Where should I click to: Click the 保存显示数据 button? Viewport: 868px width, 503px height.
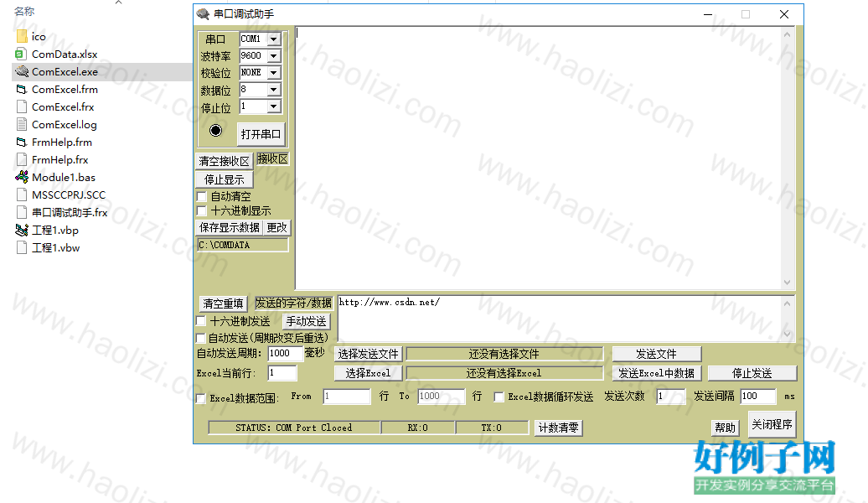pos(230,228)
